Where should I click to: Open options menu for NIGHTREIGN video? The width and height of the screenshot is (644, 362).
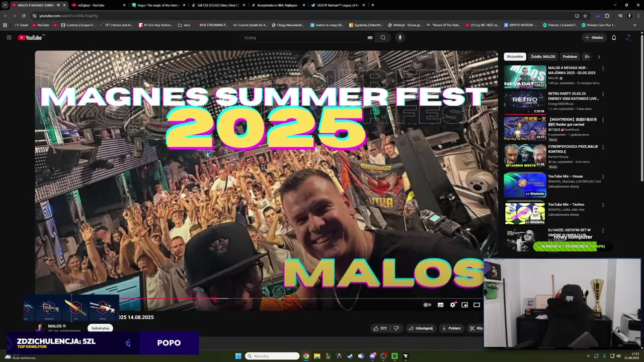pyautogui.click(x=603, y=120)
